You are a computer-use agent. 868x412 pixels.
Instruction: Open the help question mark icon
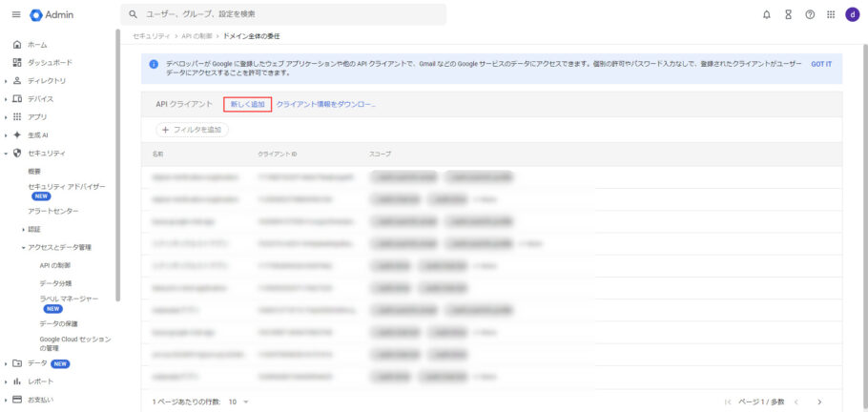(809, 14)
